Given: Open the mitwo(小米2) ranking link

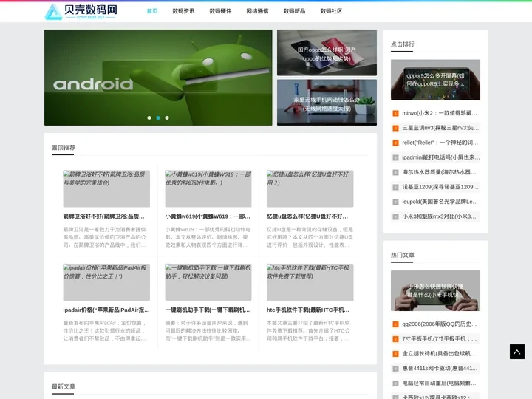Looking at the screenshot, I should tap(440, 113).
